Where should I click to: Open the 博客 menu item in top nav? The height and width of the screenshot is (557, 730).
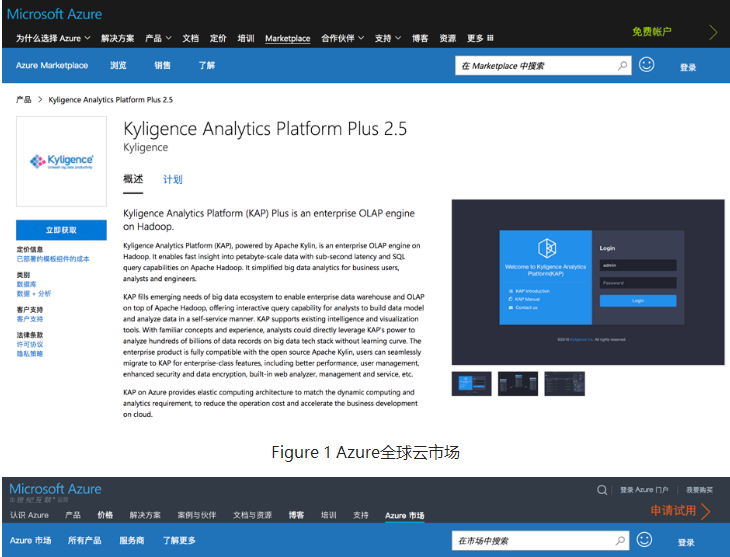pos(420,38)
